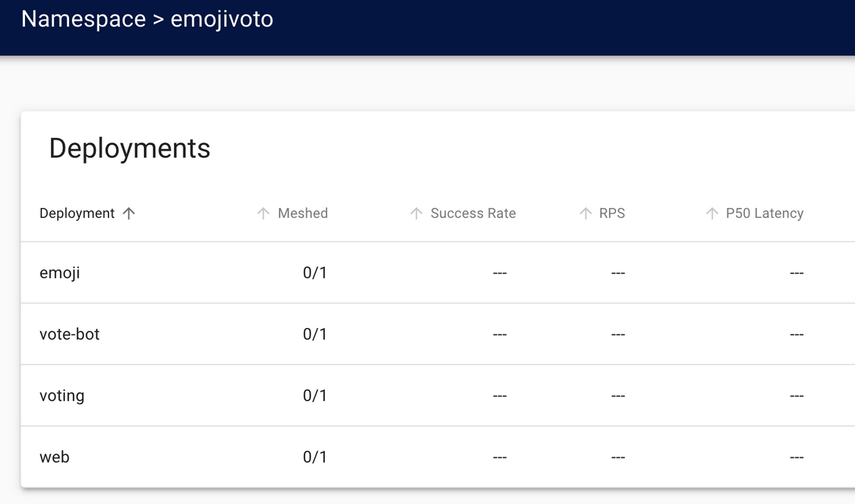The height and width of the screenshot is (504, 855).
Task: Sort by Success Rate column label
Action: click(x=473, y=214)
